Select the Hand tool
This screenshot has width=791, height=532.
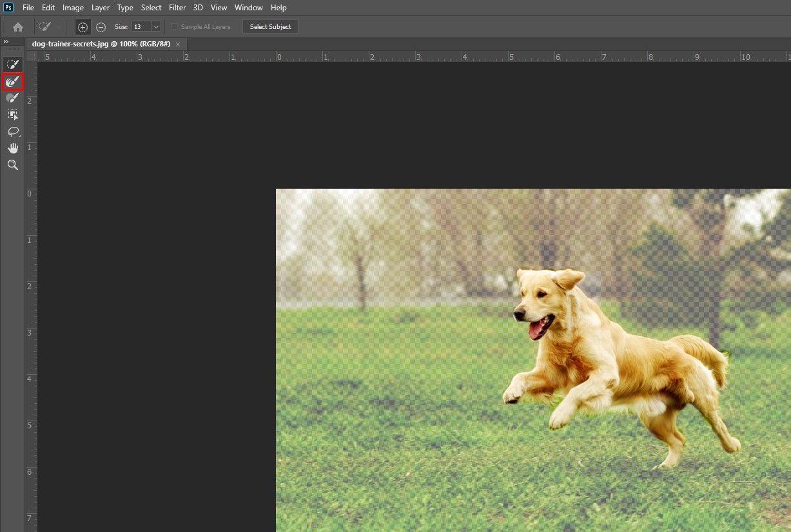[x=12, y=148]
